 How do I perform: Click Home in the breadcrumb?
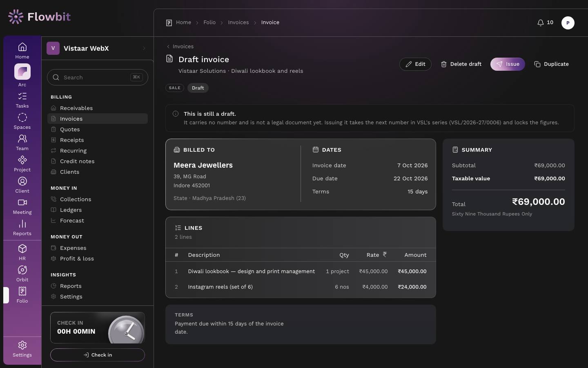(x=183, y=22)
